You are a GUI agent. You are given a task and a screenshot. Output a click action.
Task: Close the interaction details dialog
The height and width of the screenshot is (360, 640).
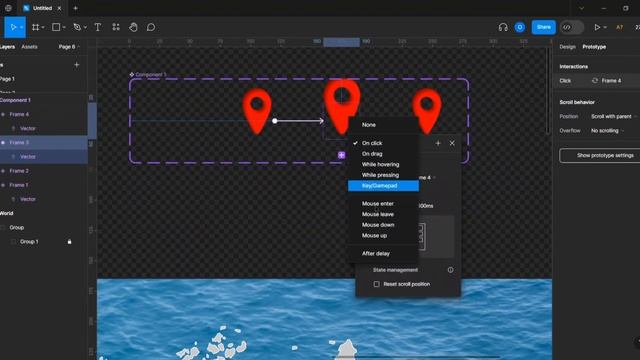452,143
